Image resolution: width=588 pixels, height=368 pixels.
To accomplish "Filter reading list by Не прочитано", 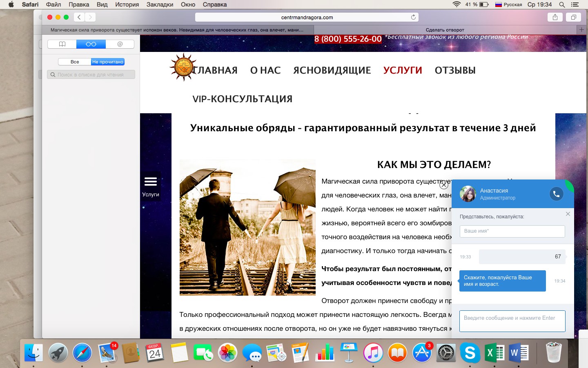I will pos(108,62).
